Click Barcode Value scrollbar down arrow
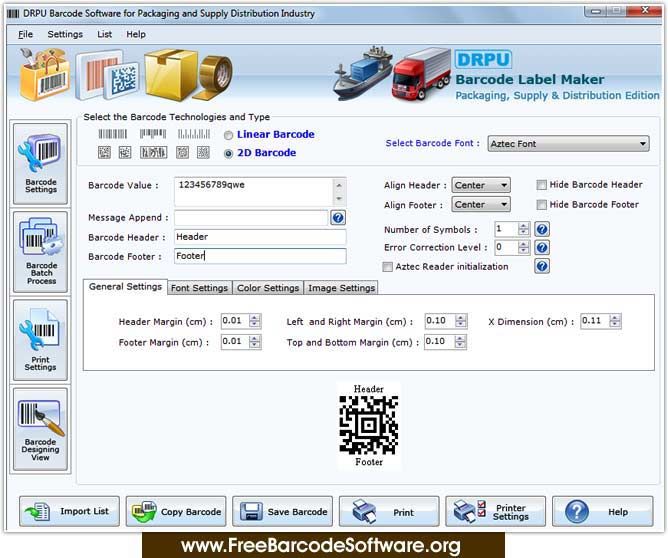Image resolution: width=668 pixels, height=558 pixels. 339,199
